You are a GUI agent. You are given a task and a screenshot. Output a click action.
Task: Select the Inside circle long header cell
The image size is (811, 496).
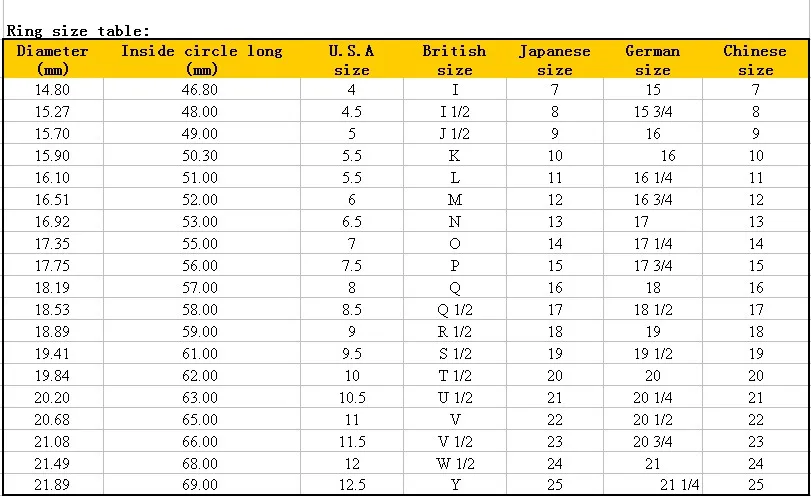[202, 60]
